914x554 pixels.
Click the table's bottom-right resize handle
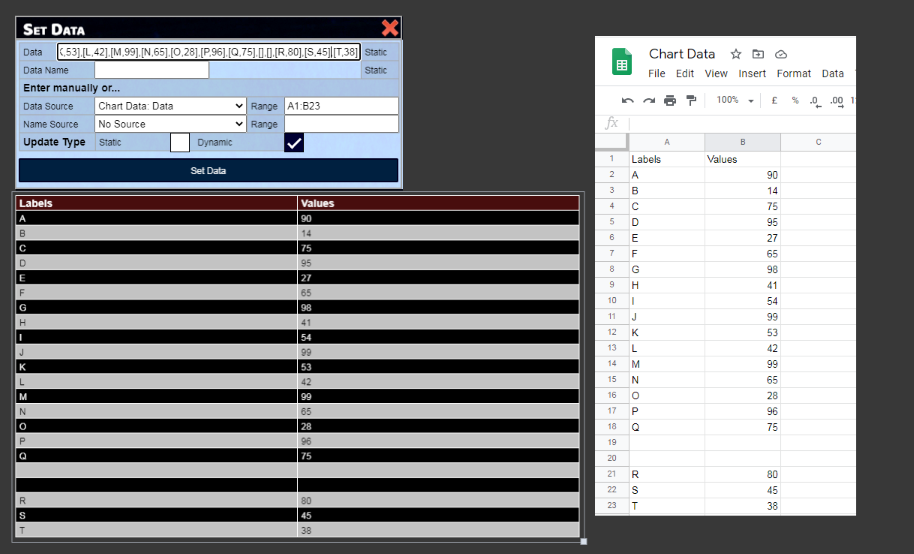tap(583, 541)
